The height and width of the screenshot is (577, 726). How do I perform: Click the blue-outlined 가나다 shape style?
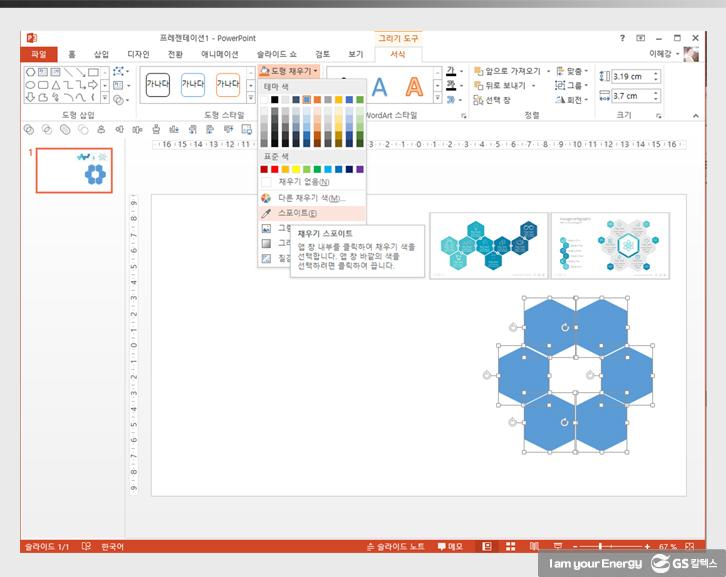pos(193,86)
